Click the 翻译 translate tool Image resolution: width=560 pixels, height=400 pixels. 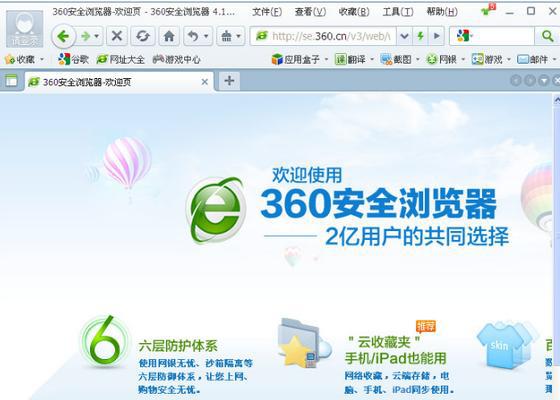(350, 59)
